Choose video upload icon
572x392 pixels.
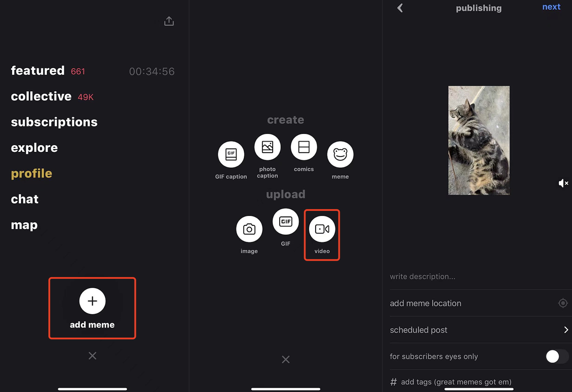tap(322, 229)
